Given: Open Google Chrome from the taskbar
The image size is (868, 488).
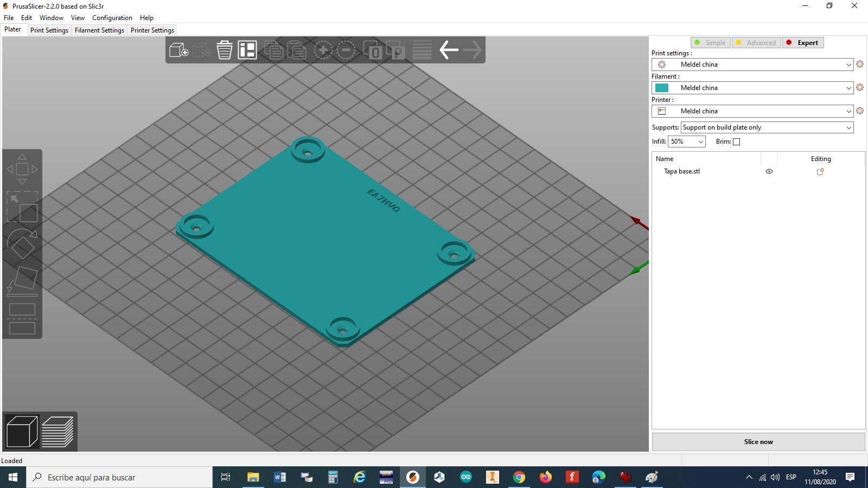Looking at the screenshot, I should point(519,477).
